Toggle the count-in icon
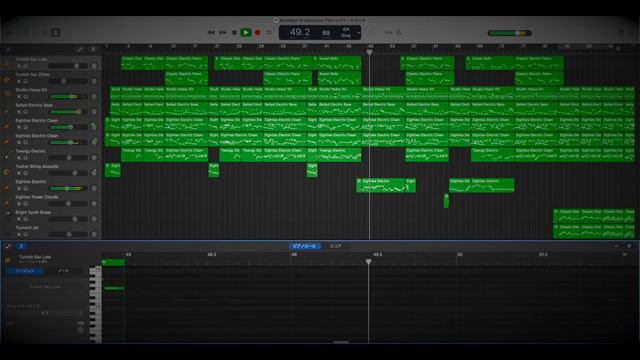Image resolution: width=640 pixels, height=360 pixels. click(388, 33)
